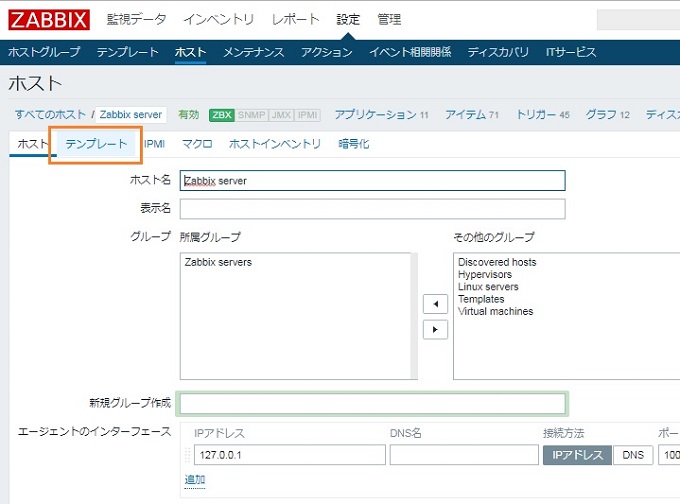Select Virtual machines in other groups

point(495,311)
